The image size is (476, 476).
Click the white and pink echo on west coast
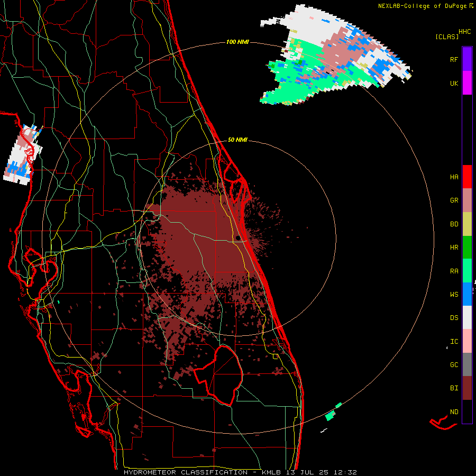tap(23, 154)
